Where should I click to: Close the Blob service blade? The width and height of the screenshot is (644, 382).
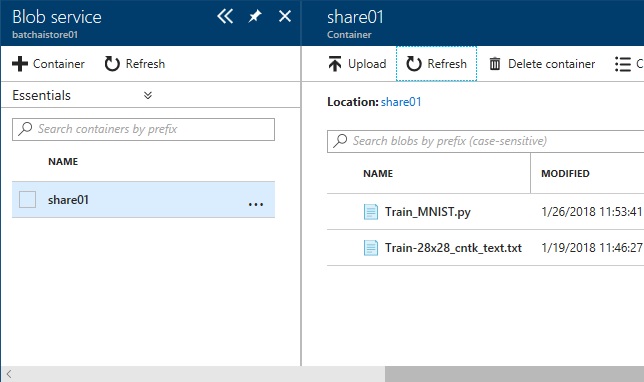pos(285,16)
